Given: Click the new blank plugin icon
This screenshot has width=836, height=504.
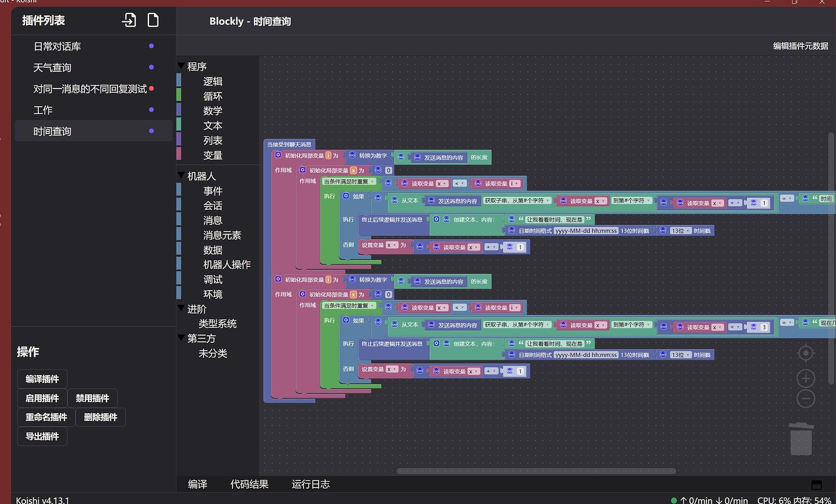Looking at the screenshot, I should click(153, 20).
